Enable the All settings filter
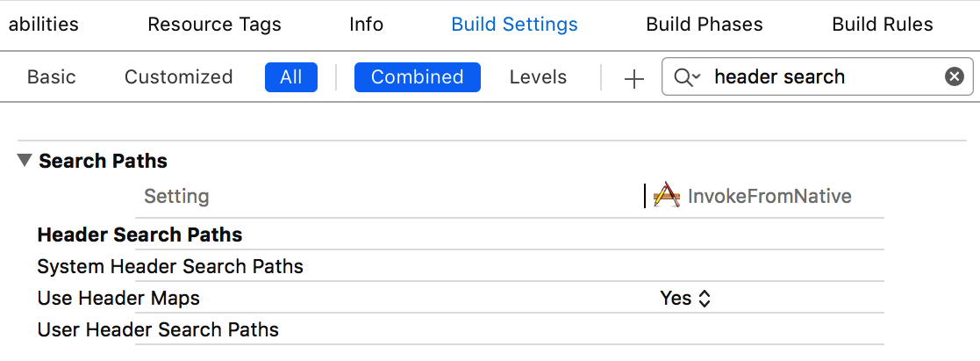 pyautogui.click(x=290, y=77)
